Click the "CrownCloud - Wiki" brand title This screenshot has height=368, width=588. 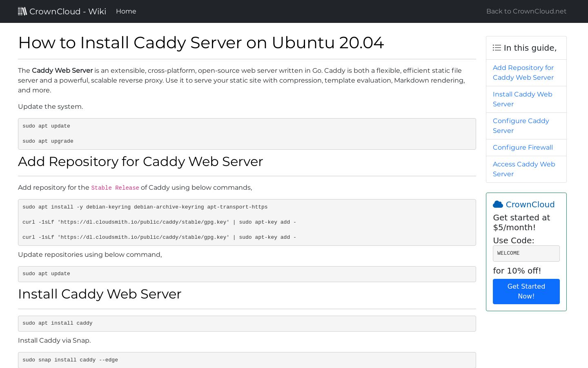tap(68, 11)
